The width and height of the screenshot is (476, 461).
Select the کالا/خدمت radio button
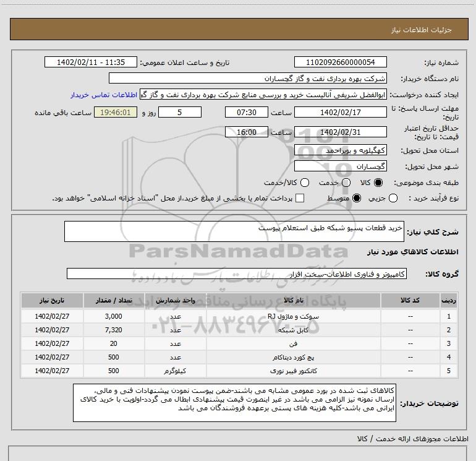tap(305, 183)
